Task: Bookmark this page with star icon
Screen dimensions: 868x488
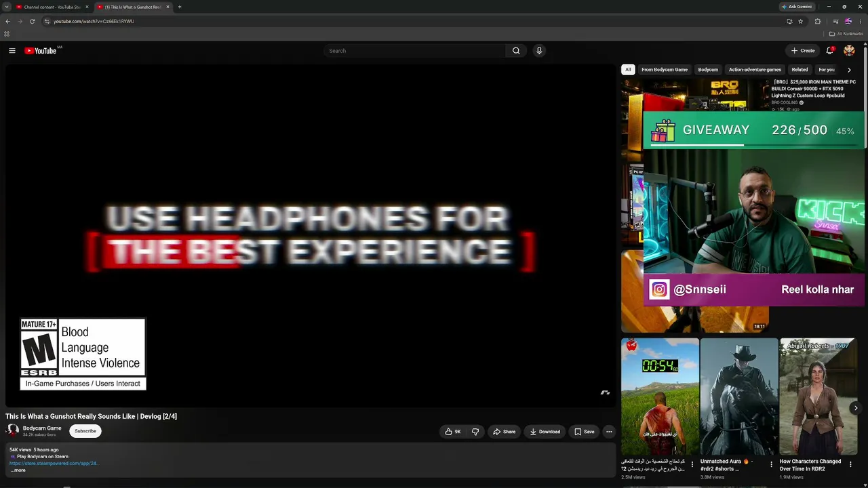Action: click(801, 21)
